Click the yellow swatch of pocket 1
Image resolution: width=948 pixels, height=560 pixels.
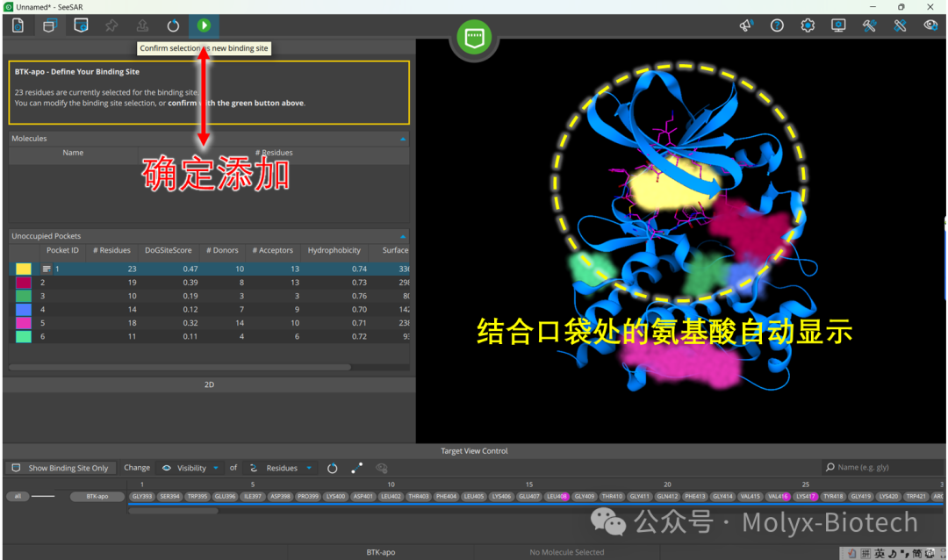tap(24, 269)
